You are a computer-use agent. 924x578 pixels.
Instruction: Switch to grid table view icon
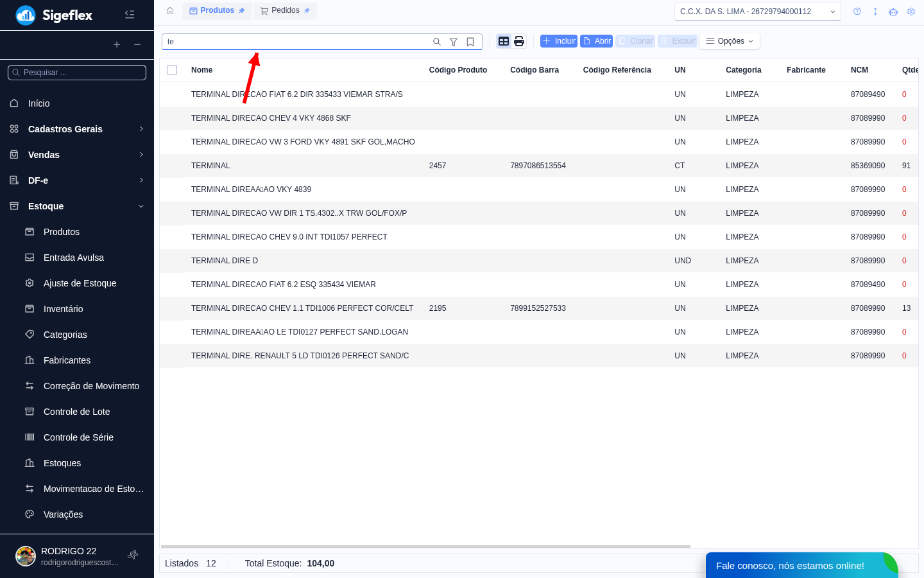click(x=504, y=41)
